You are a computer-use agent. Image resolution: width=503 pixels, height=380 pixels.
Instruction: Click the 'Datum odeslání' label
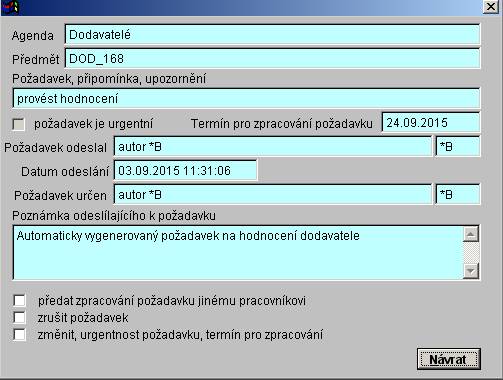(x=65, y=172)
